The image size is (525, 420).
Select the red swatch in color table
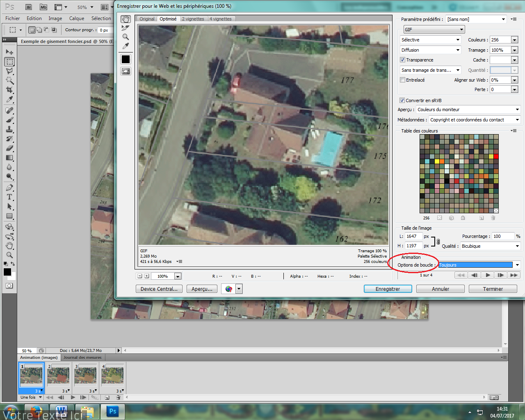coord(496,156)
